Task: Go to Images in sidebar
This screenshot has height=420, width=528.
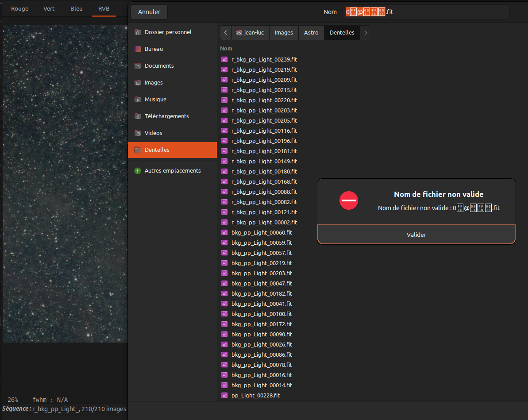Action: (173, 82)
